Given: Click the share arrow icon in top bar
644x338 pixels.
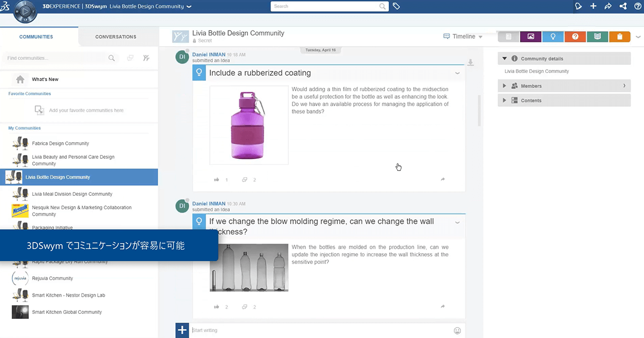Looking at the screenshot, I should [x=608, y=6].
